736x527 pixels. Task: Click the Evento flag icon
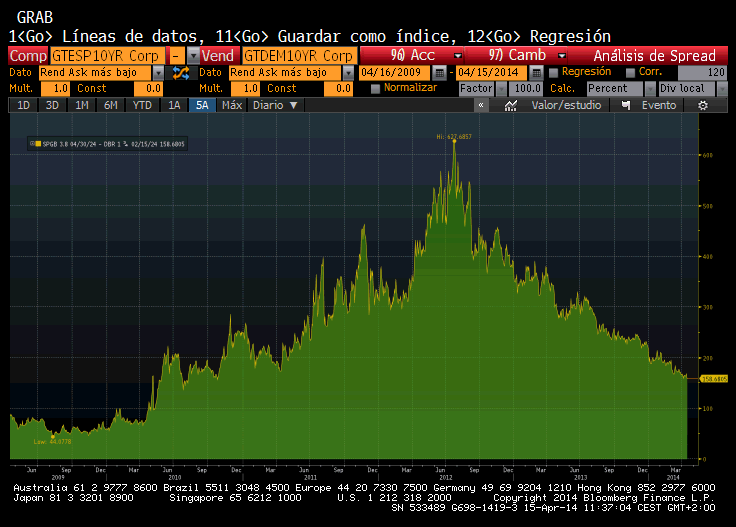(626, 106)
